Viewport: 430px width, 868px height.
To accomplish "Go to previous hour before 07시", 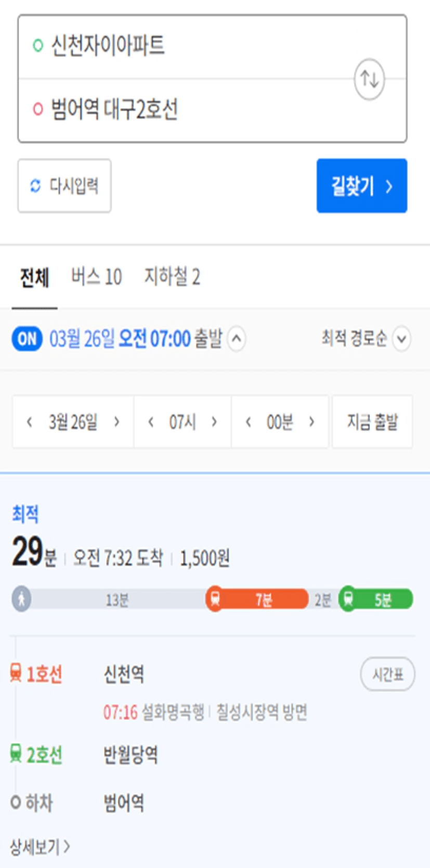I will pyautogui.click(x=151, y=422).
